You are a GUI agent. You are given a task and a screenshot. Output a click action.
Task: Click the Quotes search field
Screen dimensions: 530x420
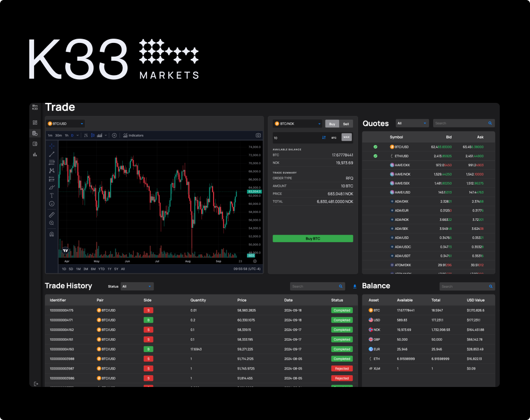pos(461,123)
